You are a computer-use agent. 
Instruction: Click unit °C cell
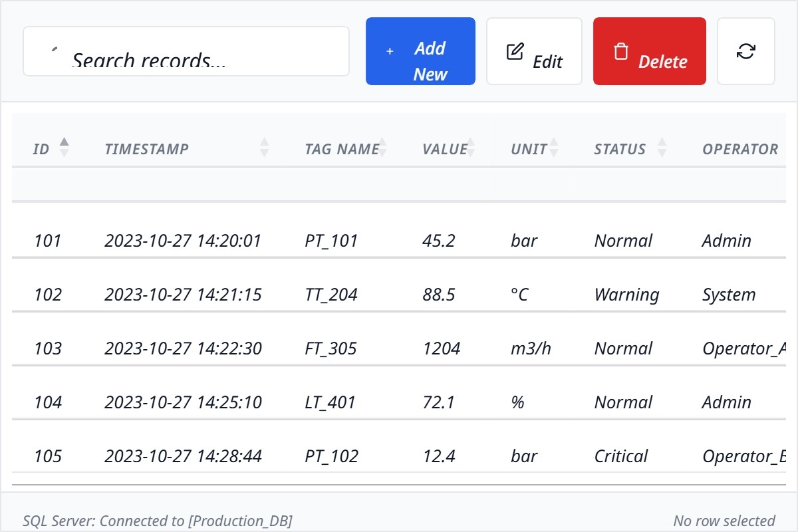coord(519,295)
